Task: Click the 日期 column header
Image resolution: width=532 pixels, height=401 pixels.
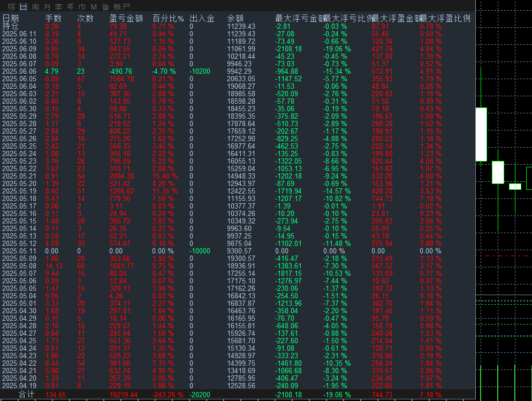Action: click(11, 18)
